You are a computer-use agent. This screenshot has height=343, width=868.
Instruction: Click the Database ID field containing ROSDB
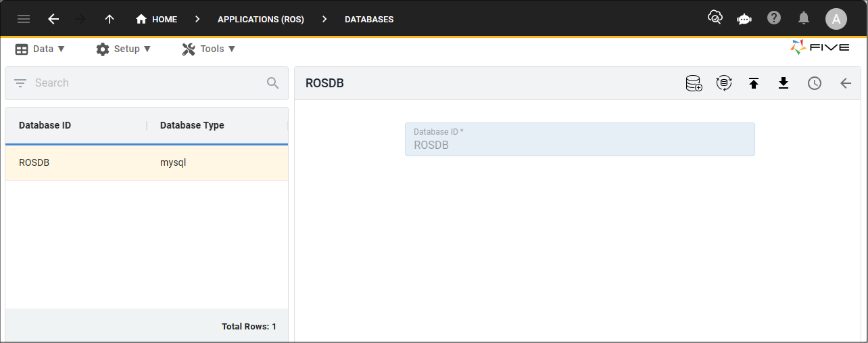[x=580, y=139]
